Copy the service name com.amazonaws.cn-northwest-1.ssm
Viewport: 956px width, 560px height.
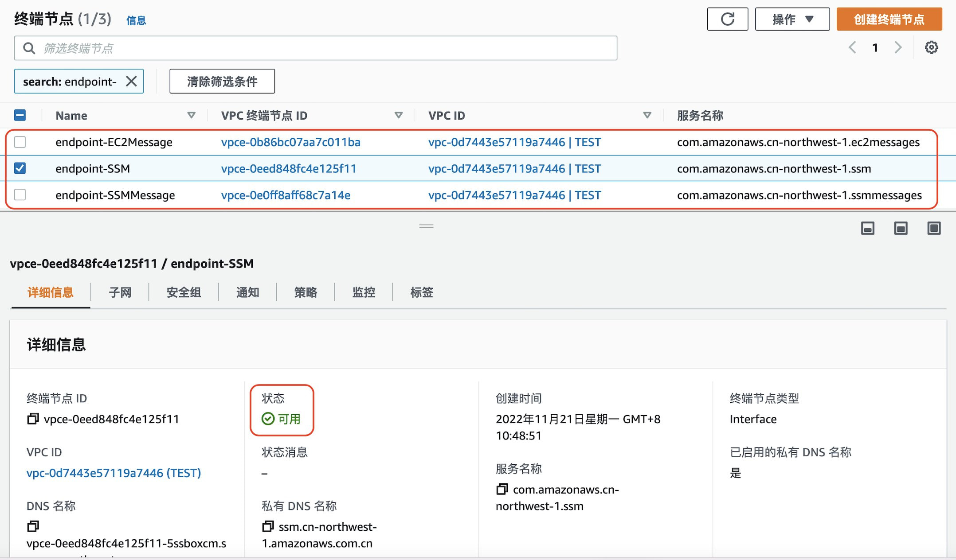coord(502,489)
